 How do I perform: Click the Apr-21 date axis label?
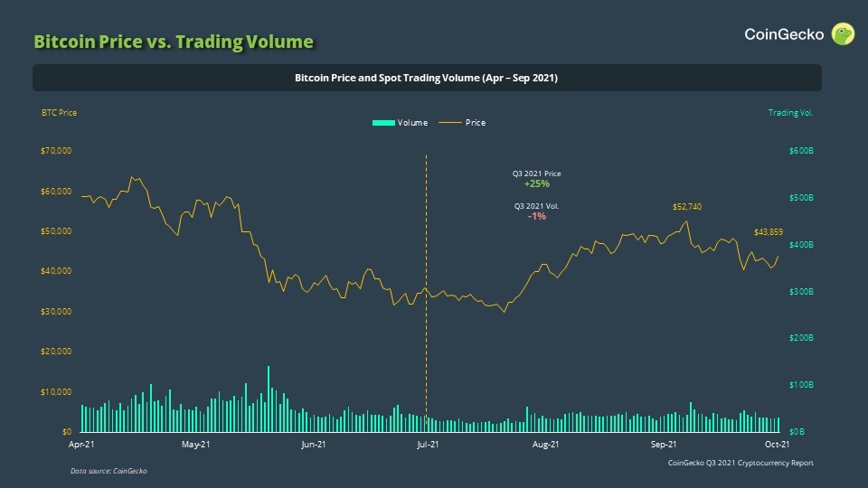pos(81,445)
